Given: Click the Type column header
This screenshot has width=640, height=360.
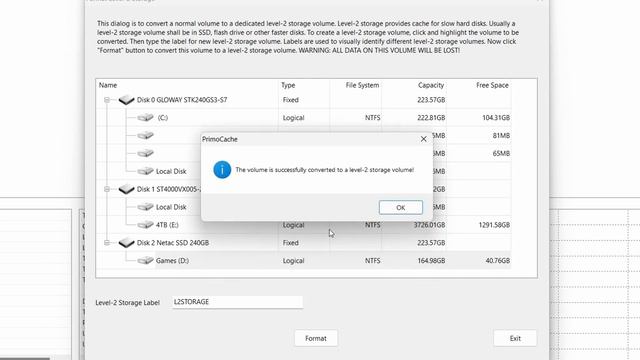Looking at the screenshot, I should [x=288, y=85].
